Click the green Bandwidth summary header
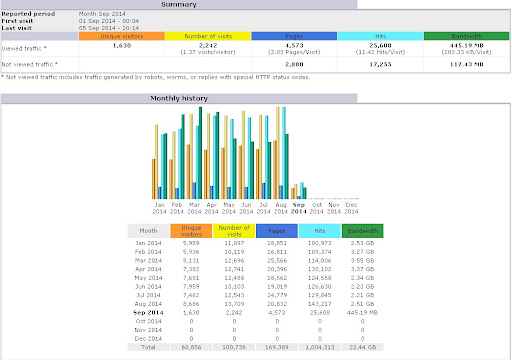This screenshot has height=360, width=512. click(467, 36)
